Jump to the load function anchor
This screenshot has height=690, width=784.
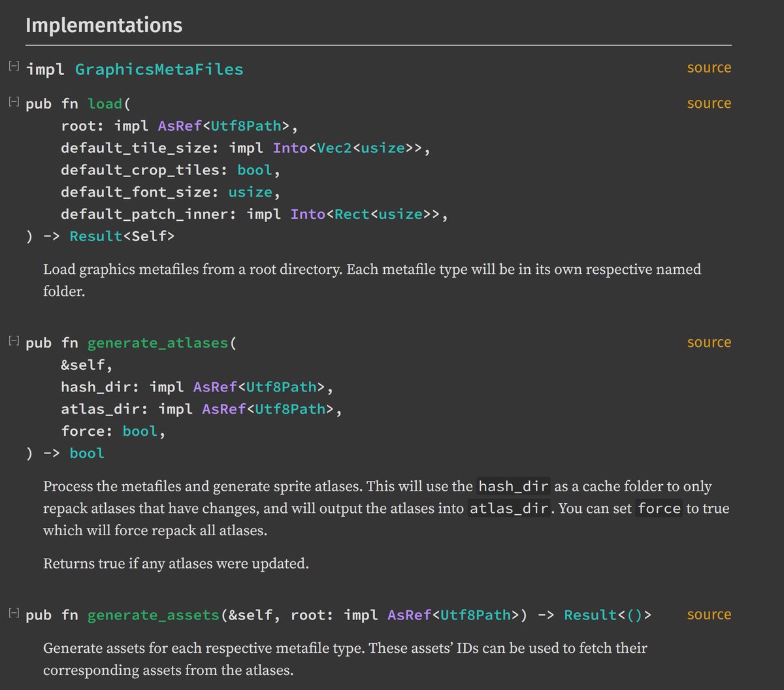click(105, 104)
